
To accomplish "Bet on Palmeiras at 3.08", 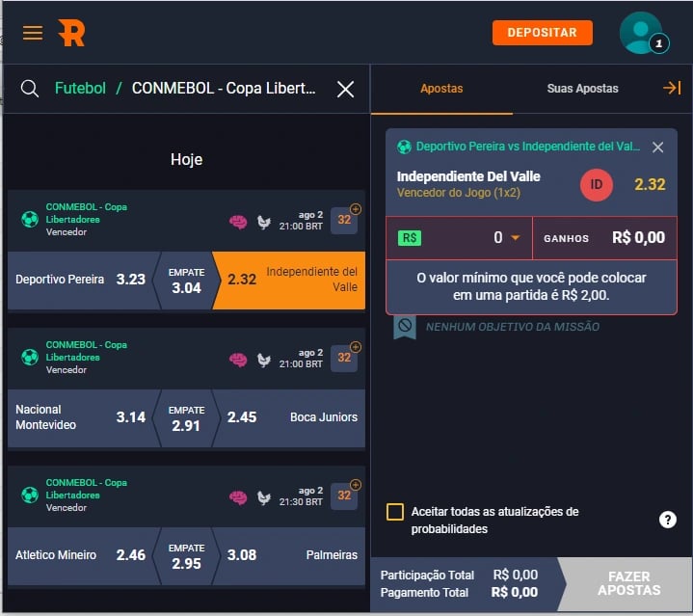I will pyautogui.click(x=290, y=555).
